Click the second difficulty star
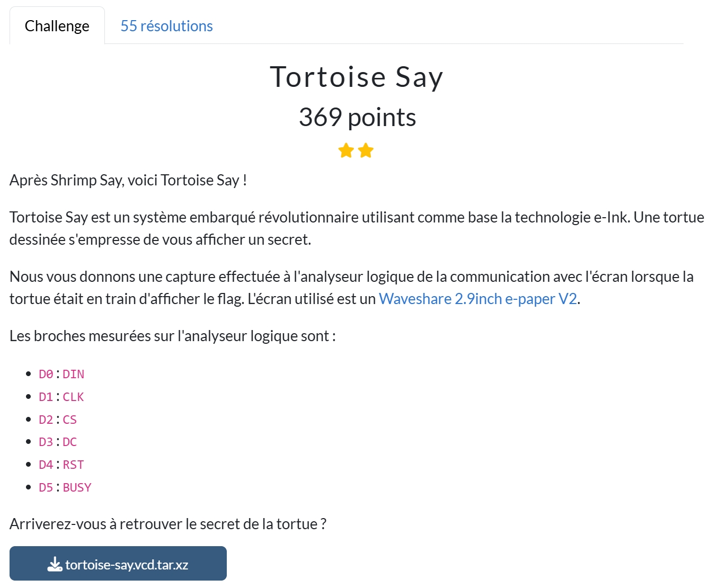Image resolution: width=718 pixels, height=588 pixels. click(x=366, y=150)
